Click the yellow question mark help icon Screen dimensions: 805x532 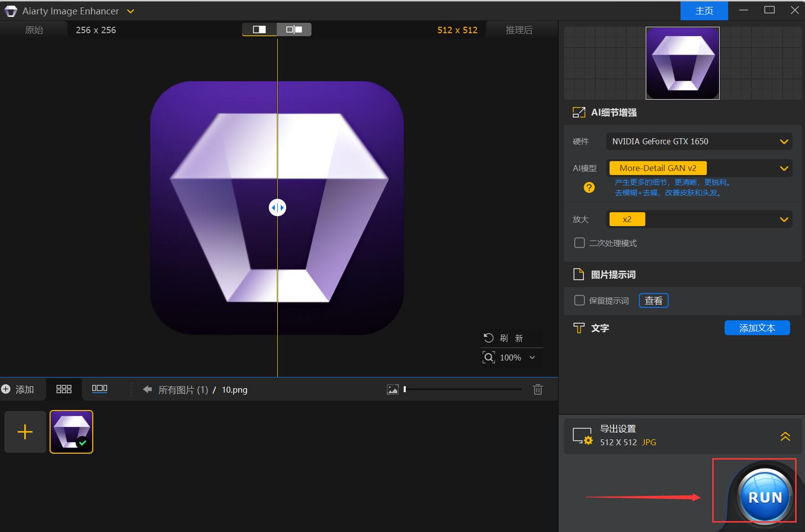tap(589, 187)
